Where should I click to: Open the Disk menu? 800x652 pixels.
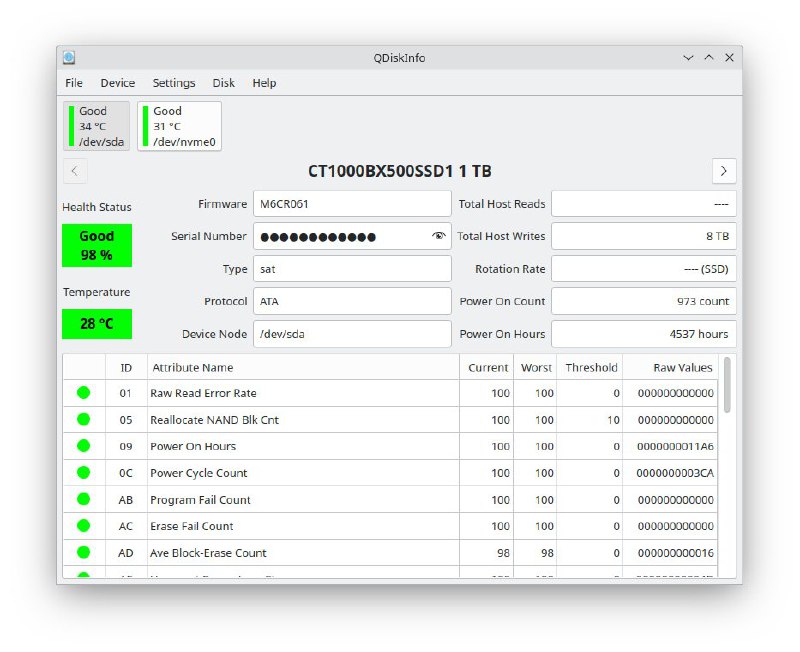coord(224,83)
